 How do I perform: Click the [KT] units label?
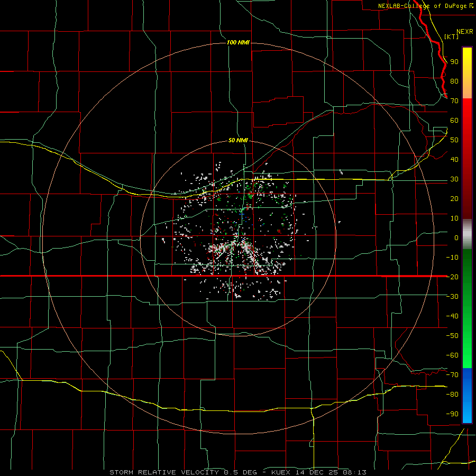tap(452, 36)
